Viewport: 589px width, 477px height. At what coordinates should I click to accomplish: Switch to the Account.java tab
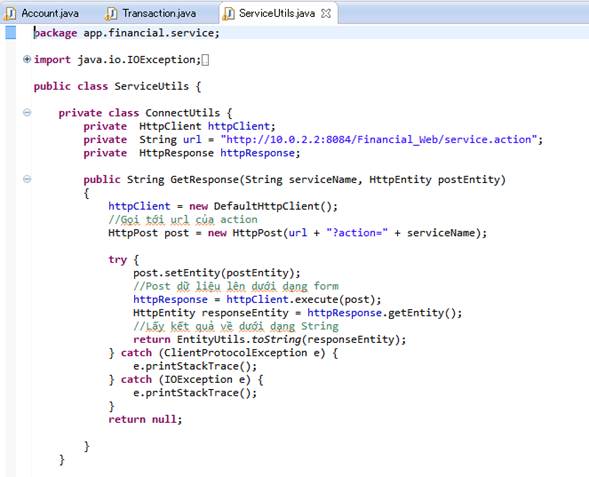click(42, 14)
